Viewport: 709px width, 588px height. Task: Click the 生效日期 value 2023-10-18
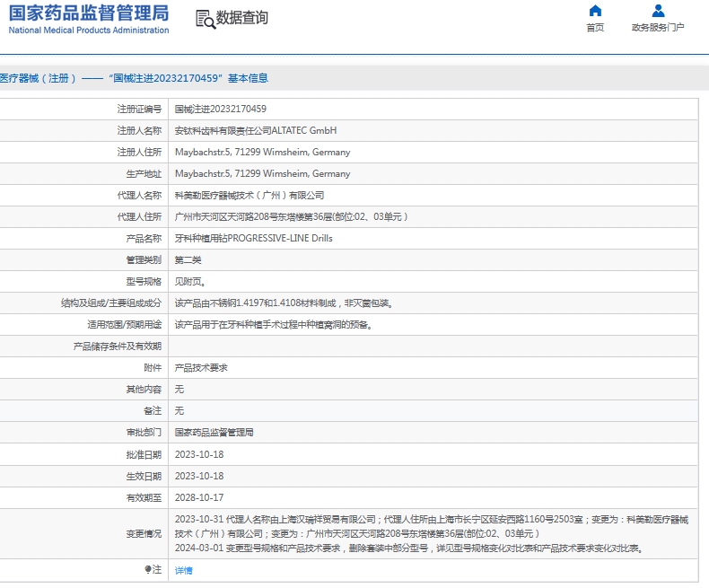click(199, 477)
